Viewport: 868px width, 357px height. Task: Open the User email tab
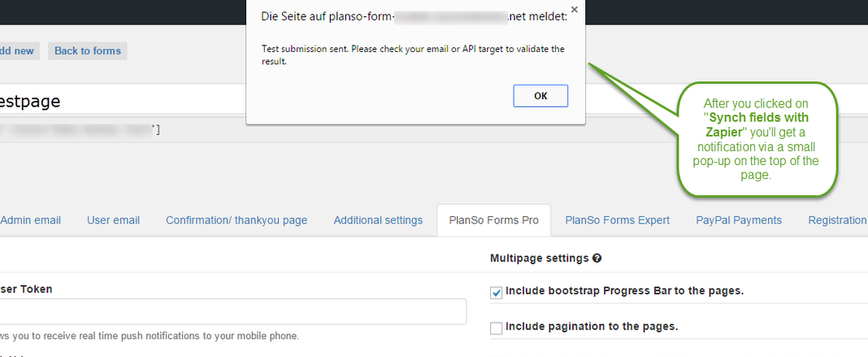pyautogui.click(x=113, y=220)
